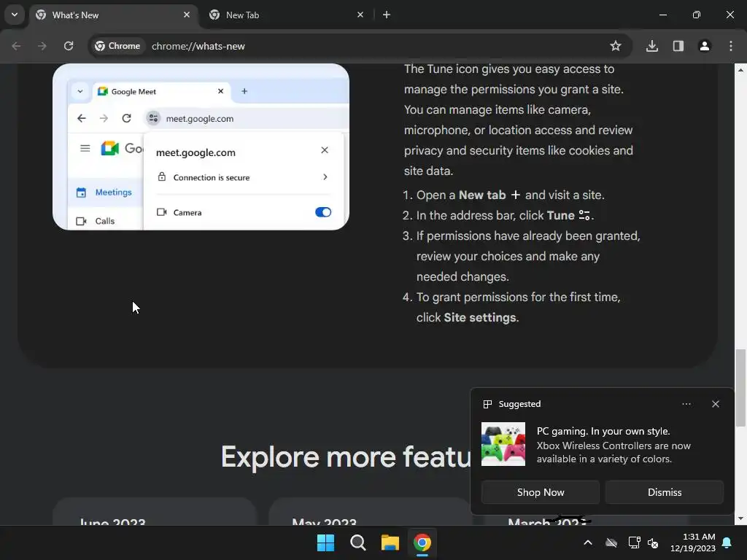Viewport: 747px width, 560px height.
Task: Click the page scrollbar thumb
Action: click(740, 388)
